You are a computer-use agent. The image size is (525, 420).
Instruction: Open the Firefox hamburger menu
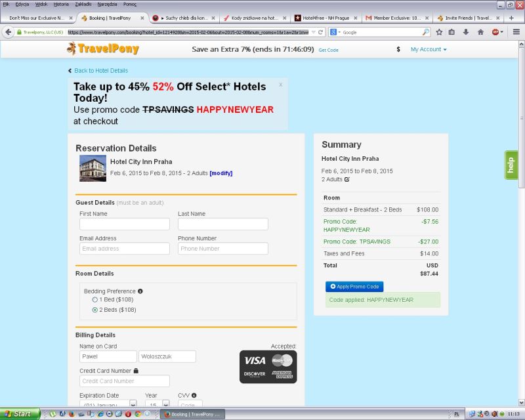click(x=516, y=32)
